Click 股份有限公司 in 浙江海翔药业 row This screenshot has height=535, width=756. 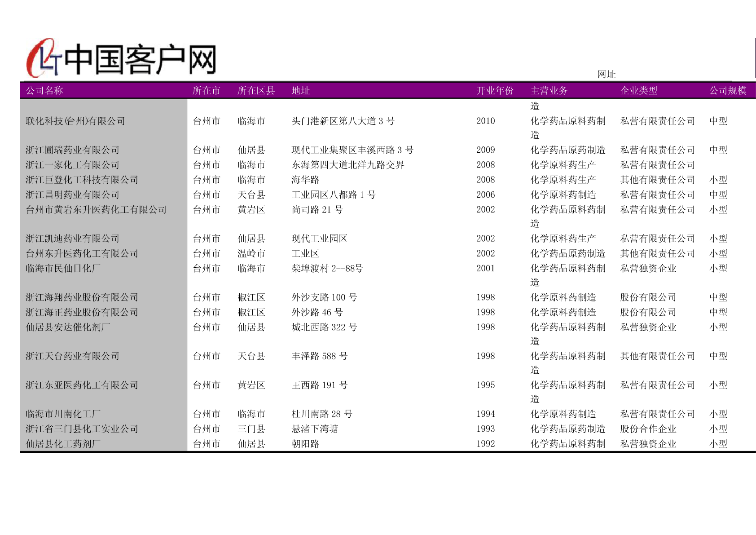[648, 297]
